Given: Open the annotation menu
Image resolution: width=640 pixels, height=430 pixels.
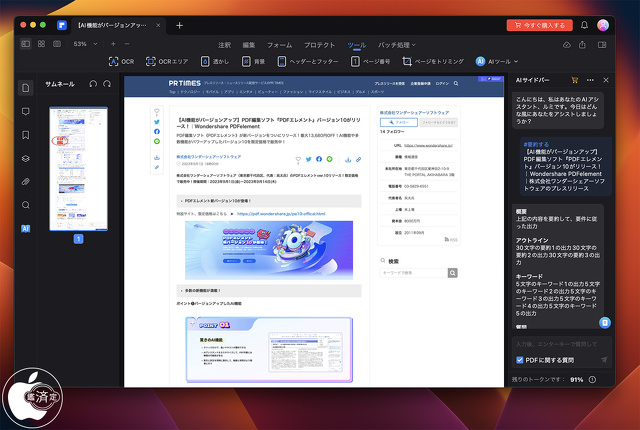Looking at the screenshot, I should pos(224,45).
